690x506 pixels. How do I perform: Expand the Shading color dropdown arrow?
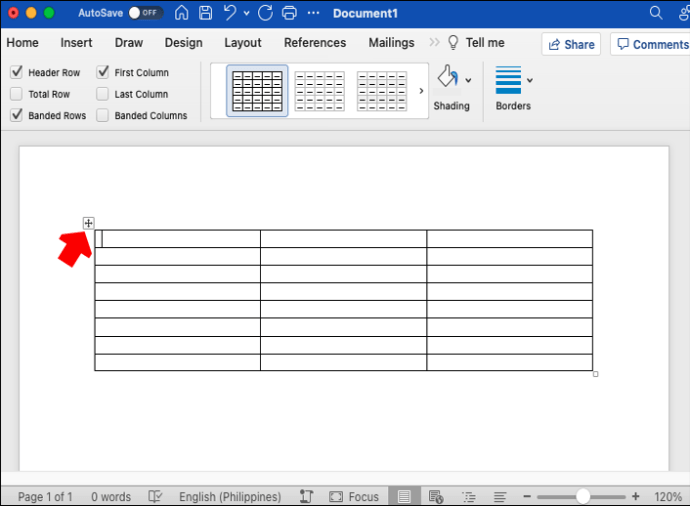click(468, 80)
